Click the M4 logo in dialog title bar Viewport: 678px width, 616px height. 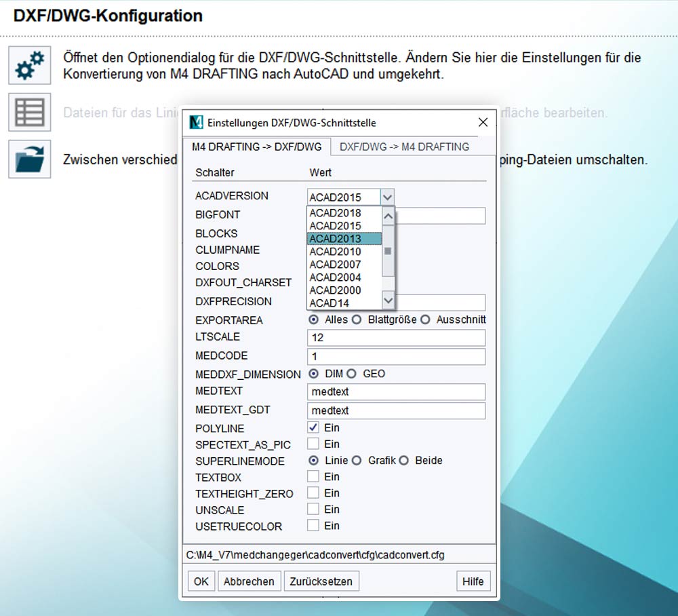click(x=197, y=122)
